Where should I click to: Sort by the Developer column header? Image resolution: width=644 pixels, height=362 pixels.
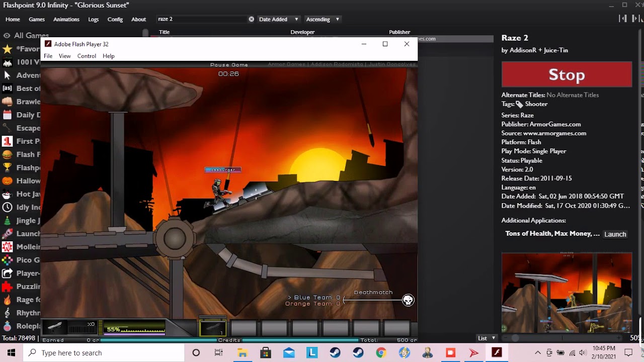click(302, 32)
